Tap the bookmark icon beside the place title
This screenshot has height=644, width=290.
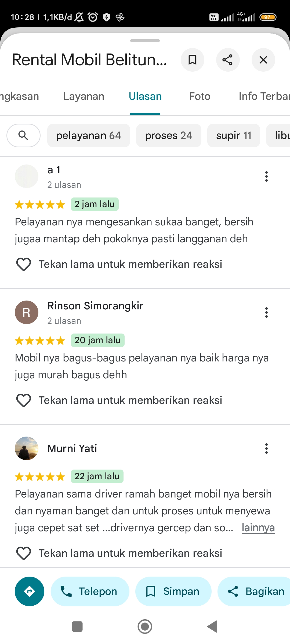click(193, 60)
